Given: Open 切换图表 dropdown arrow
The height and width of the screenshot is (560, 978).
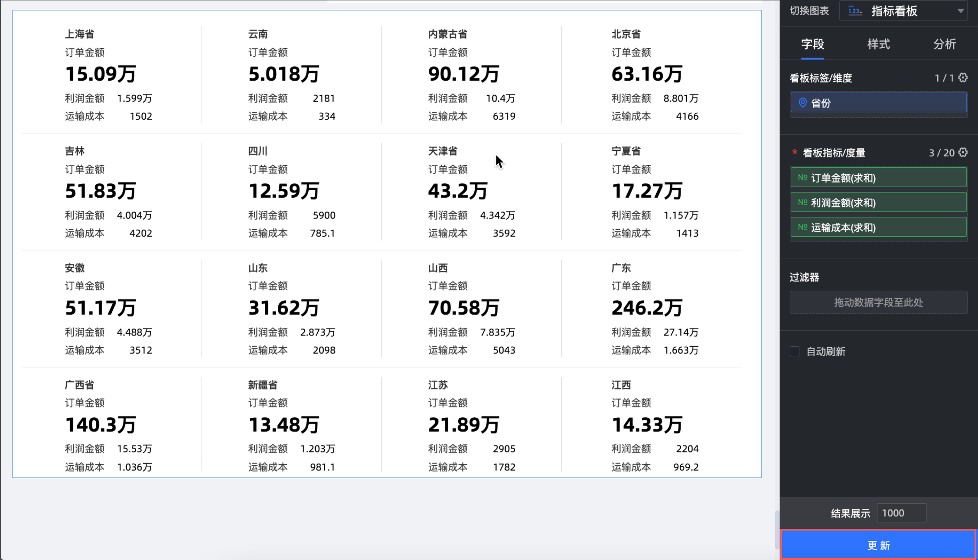Looking at the screenshot, I should [961, 11].
